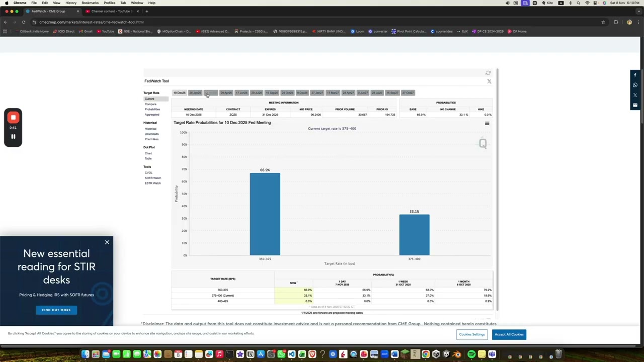This screenshot has width=644, height=362.
Task: Refresh the FedWatch tool data icon
Action: pos(488,73)
